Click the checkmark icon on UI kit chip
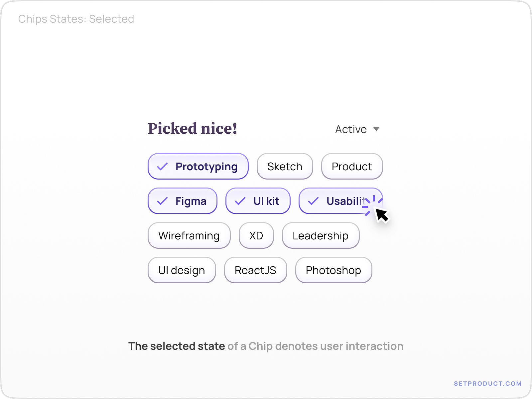532x399 pixels. [x=240, y=201]
